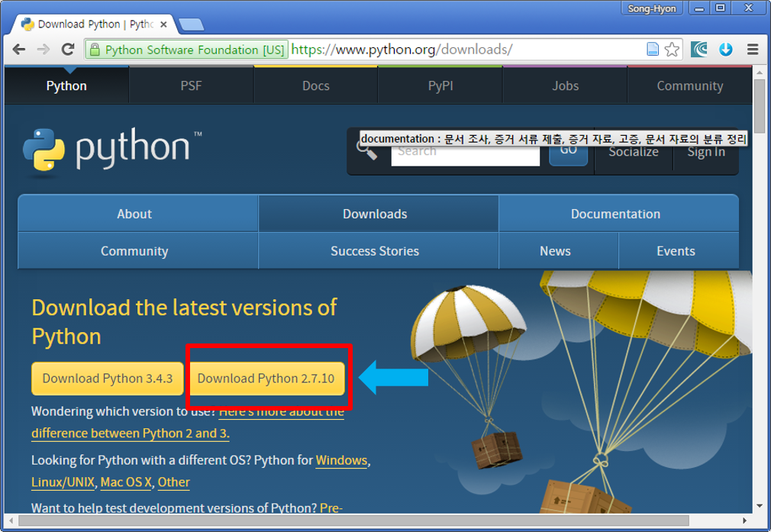Click the page icon in address bar

[x=653, y=50]
